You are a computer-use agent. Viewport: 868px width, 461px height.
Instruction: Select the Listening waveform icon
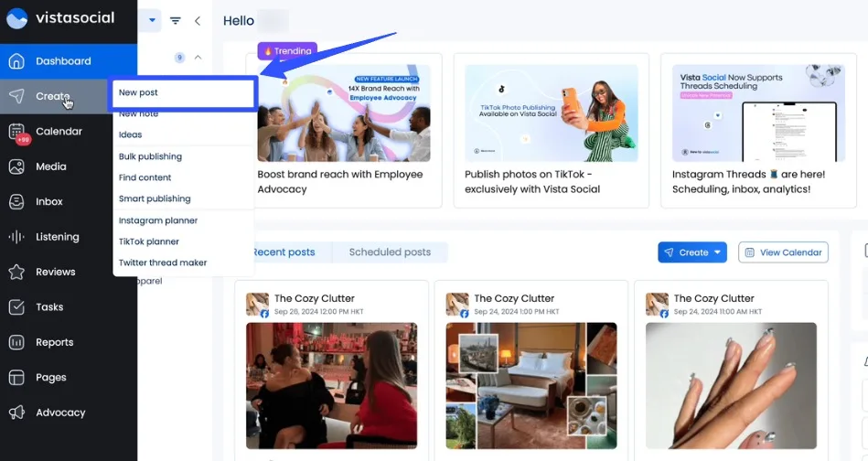click(16, 237)
